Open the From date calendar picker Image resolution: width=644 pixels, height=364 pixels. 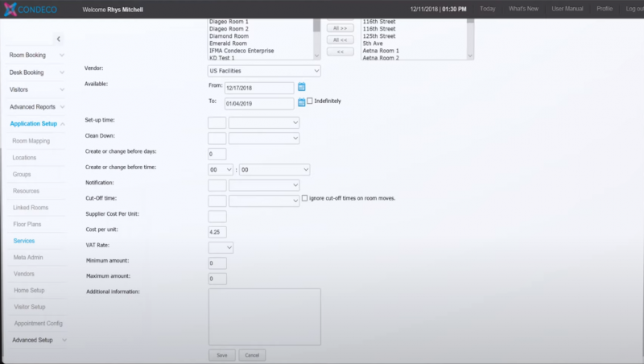pos(302,87)
